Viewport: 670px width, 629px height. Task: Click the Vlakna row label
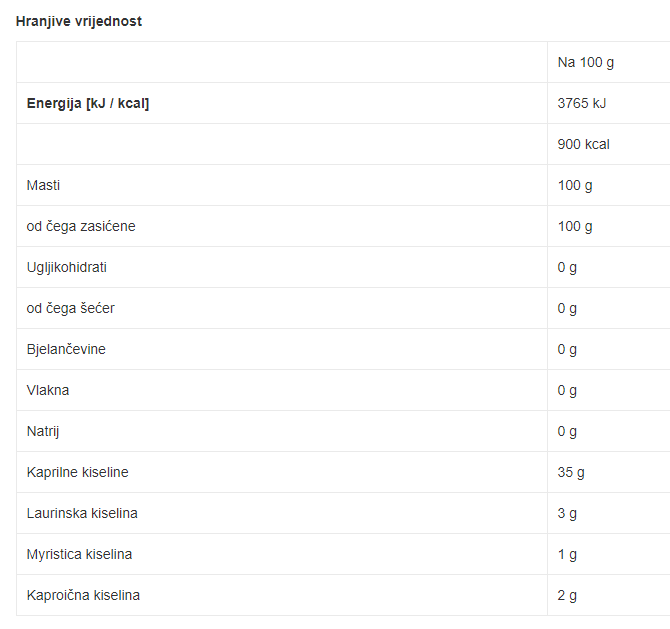click(x=47, y=391)
